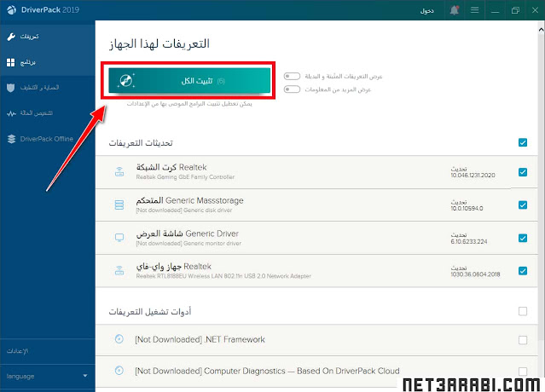Check the .NET Framework checkbox
This screenshot has width=545, height=392.
click(523, 340)
